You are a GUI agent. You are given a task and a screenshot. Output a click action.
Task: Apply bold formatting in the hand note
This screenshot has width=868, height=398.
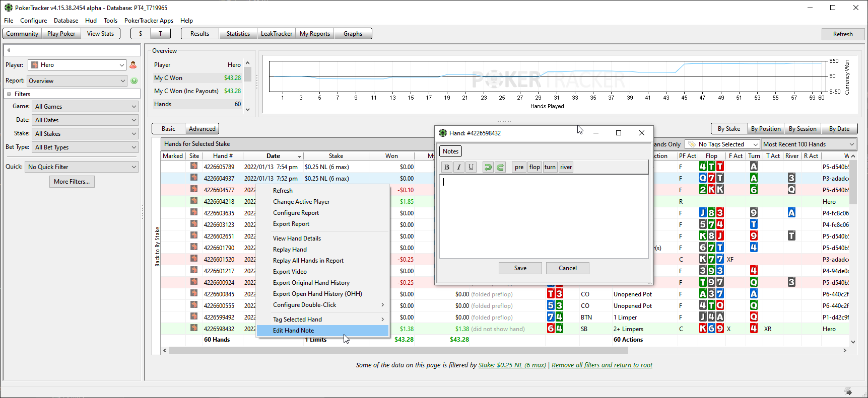[447, 167]
